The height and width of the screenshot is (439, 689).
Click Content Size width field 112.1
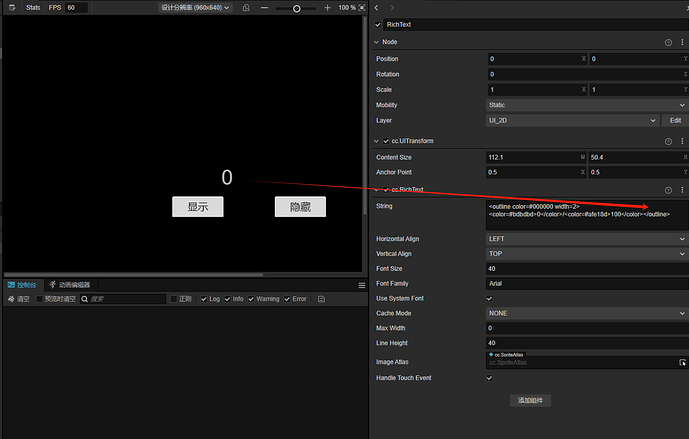(x=536, y=157)
